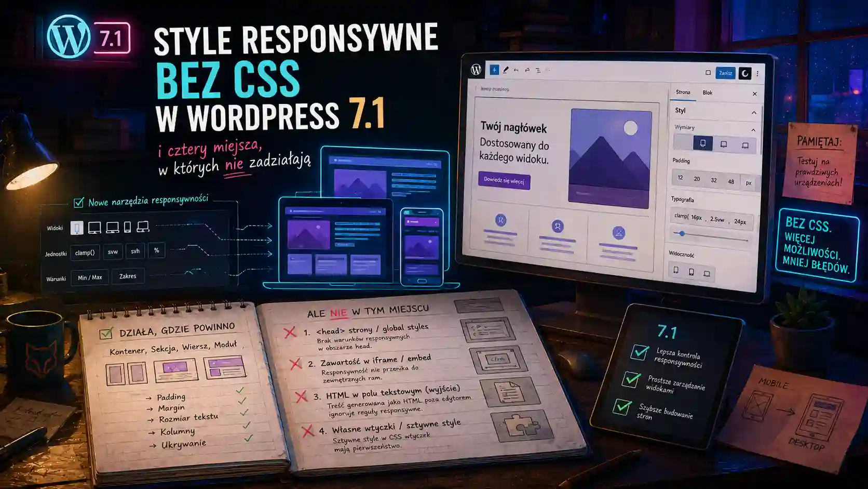
Task: Redo the change in the editor toolbar
Action: tap(527, 70)
